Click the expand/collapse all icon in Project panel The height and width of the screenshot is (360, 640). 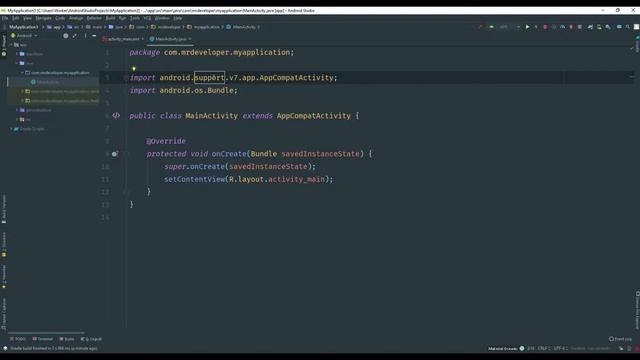coord(75,36)
